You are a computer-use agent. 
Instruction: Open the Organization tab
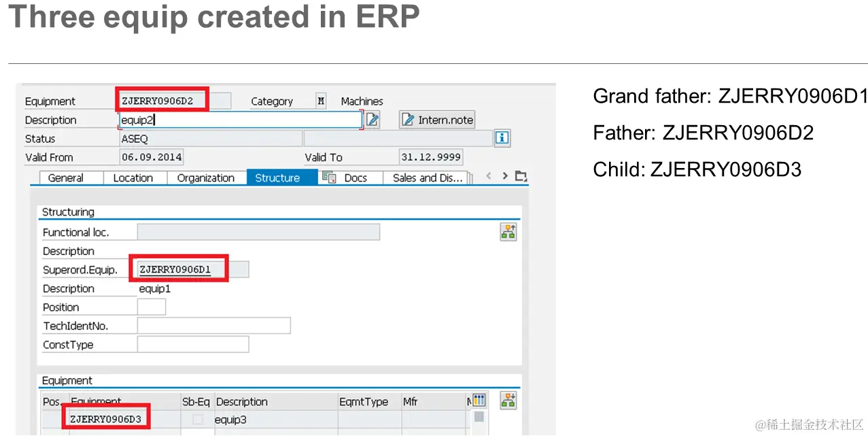pyautogui.click(x=206, y=178)
